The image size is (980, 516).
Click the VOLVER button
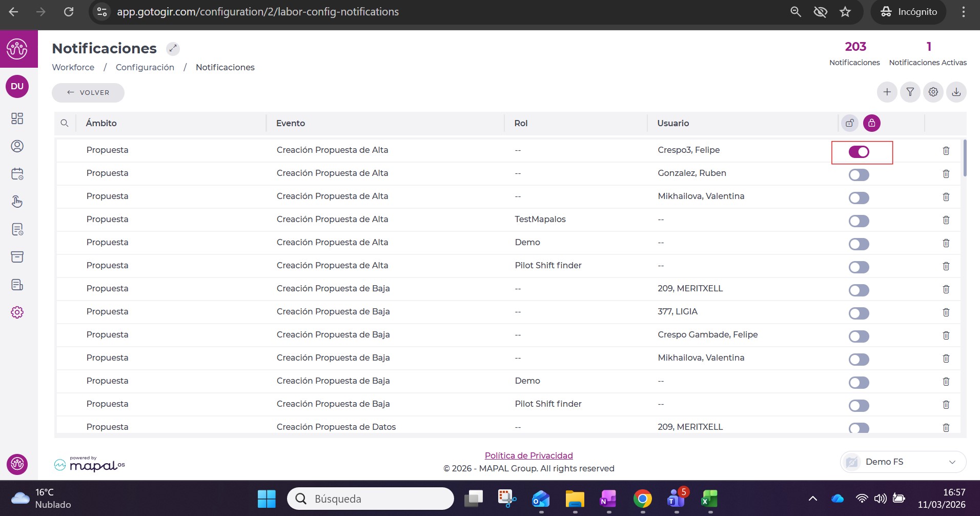[x=88, y=93]
